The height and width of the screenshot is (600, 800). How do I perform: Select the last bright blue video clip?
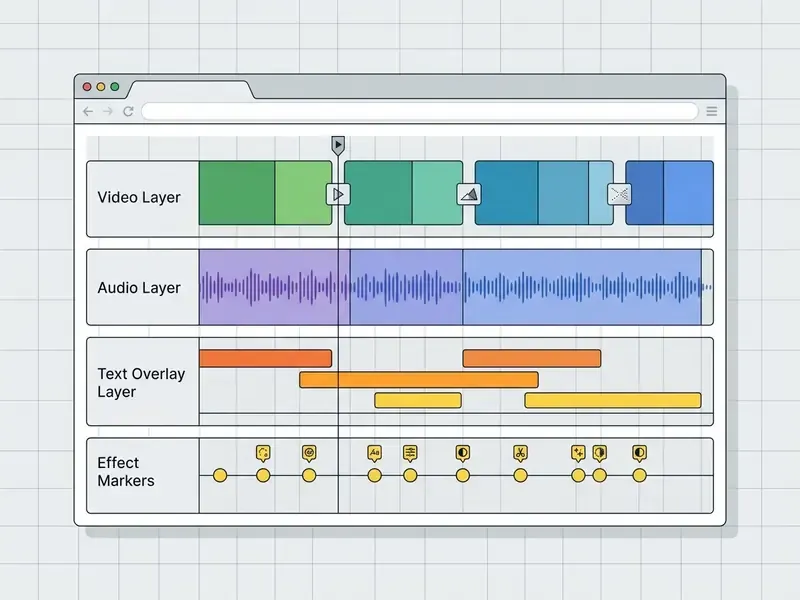coord(688,193)
